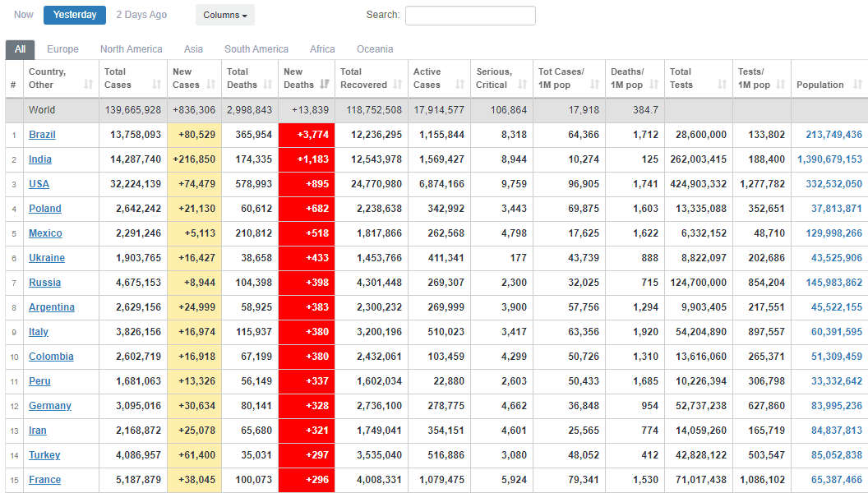Toggle sort on New Deaths column

point(325,85)
